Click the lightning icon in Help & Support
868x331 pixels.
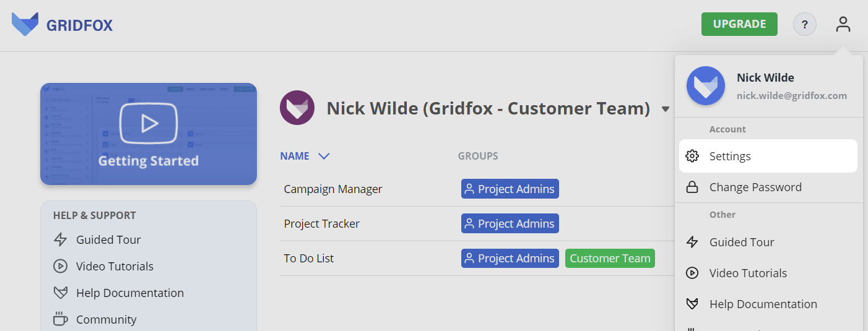[60, 240]
